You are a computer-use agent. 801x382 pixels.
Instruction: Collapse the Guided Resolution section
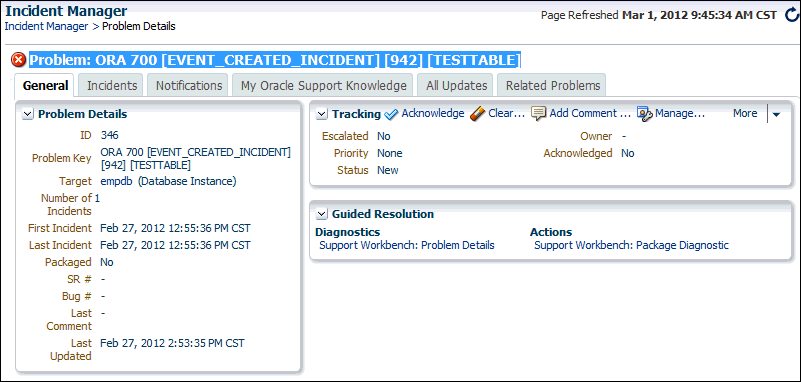(321, 214)
